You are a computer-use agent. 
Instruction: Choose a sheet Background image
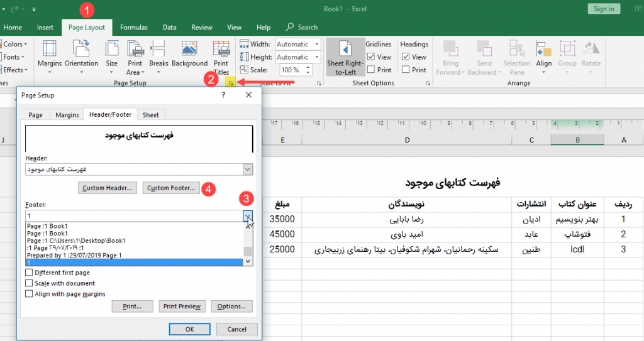pyautogui.click(x=189, y=54)
